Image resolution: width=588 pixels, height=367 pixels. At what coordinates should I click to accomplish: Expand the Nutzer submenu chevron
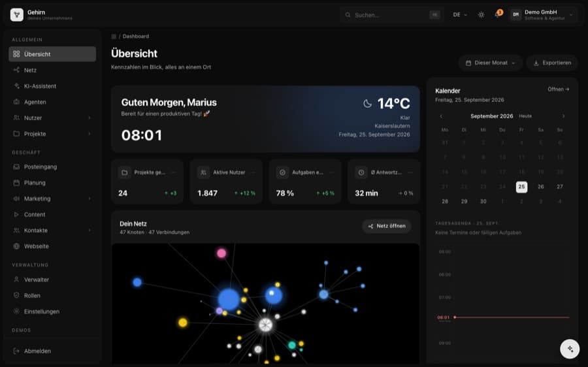click(90, 118)
